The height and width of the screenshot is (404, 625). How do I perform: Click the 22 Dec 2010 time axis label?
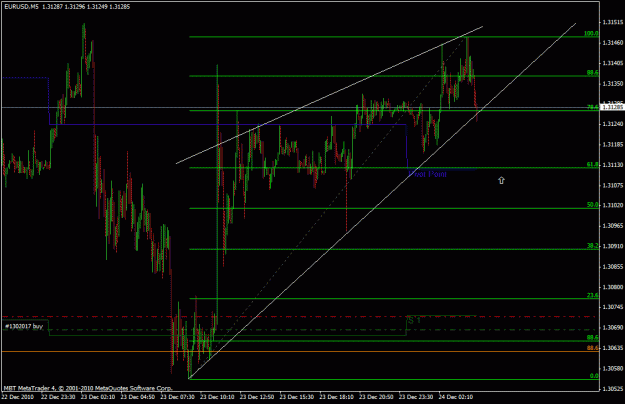[x=18, y=397]
